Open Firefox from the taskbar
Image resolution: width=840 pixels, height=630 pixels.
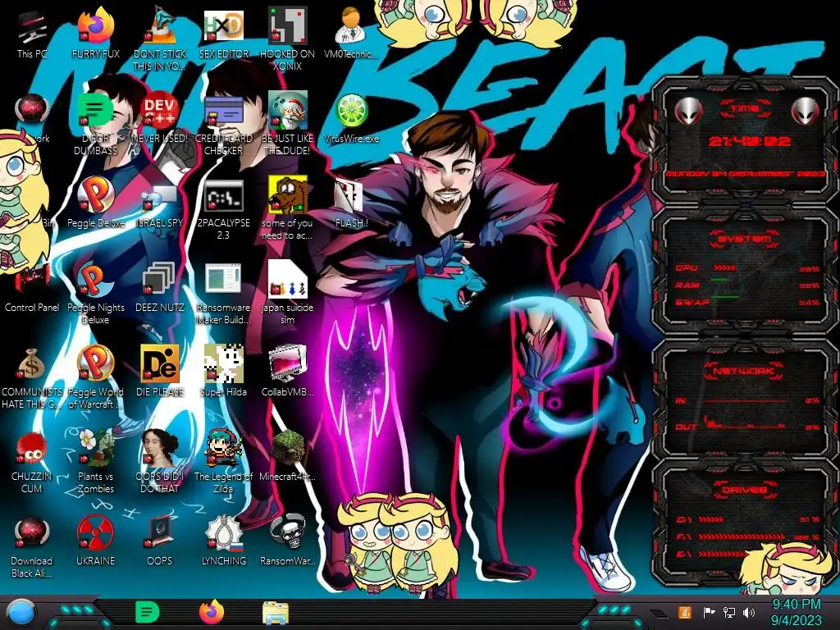click(x=212, y=612)
